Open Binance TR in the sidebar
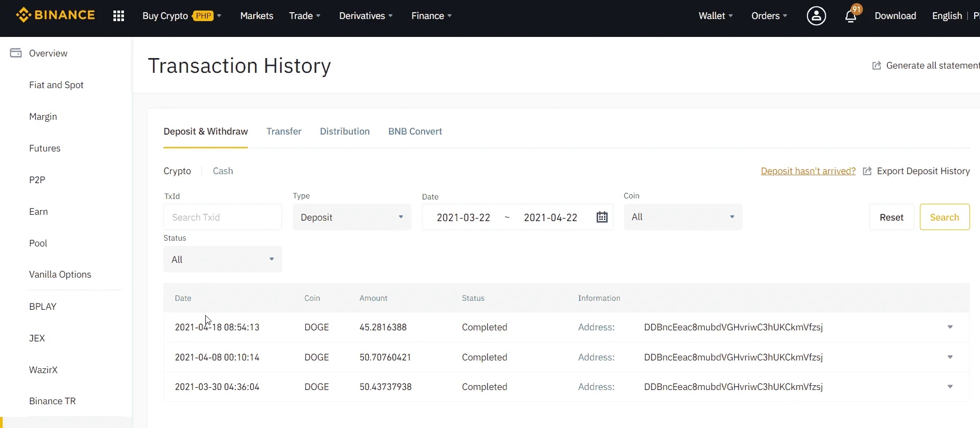 [52, 401]
